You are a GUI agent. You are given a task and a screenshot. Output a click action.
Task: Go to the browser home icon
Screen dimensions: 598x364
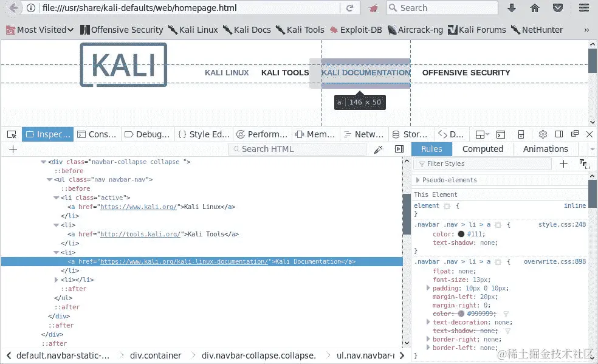[535, 8]
